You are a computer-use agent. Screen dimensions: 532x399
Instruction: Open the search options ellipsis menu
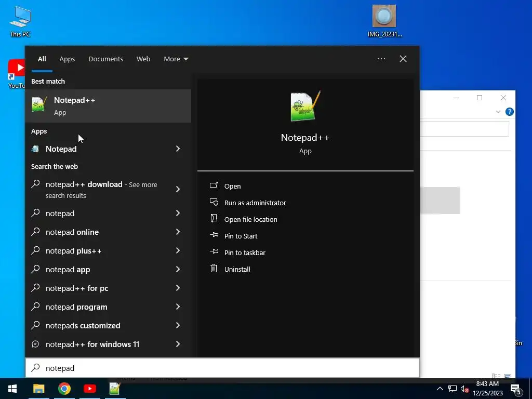(381, 59)
